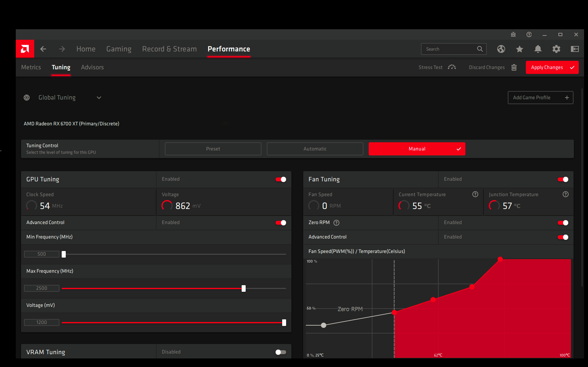Toggle GPU Advanced Control switch
Image resolution: width=588 pixels, height=367 pixels.
point(281,223)
